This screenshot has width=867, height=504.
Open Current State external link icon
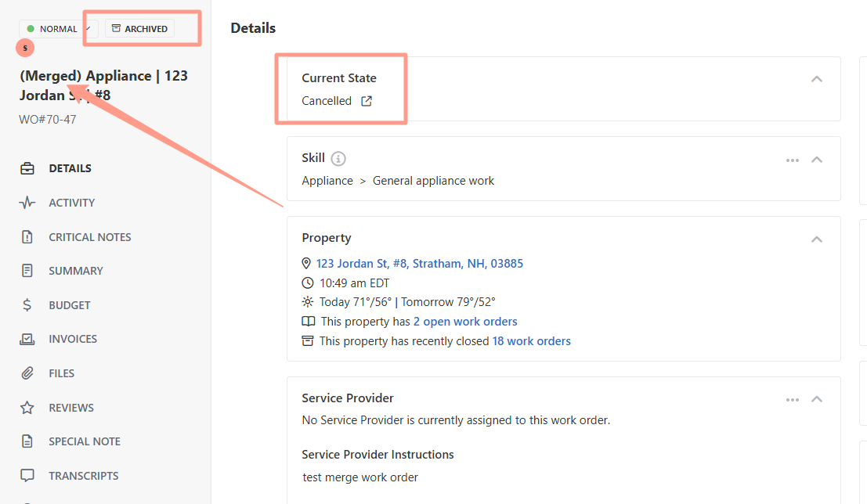(x=367, y=101)
